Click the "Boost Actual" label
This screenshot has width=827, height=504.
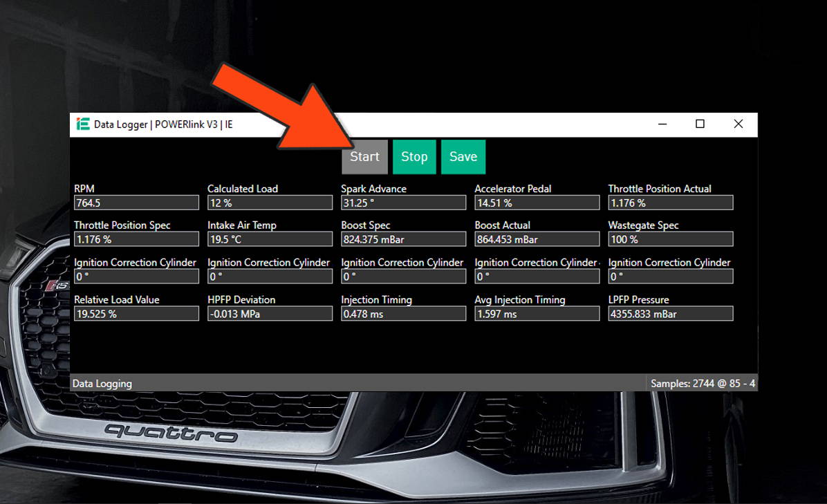503,225
